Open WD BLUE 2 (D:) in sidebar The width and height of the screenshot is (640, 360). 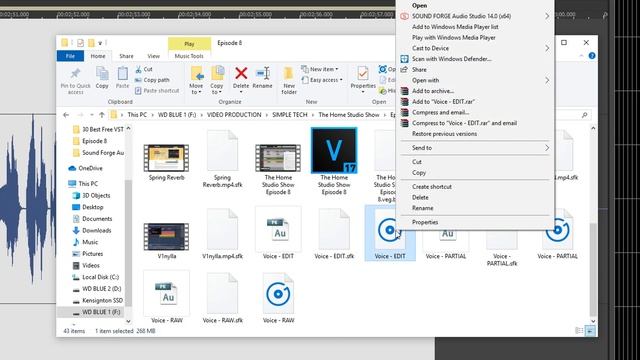pyautogui.click(x=97, y=289)
